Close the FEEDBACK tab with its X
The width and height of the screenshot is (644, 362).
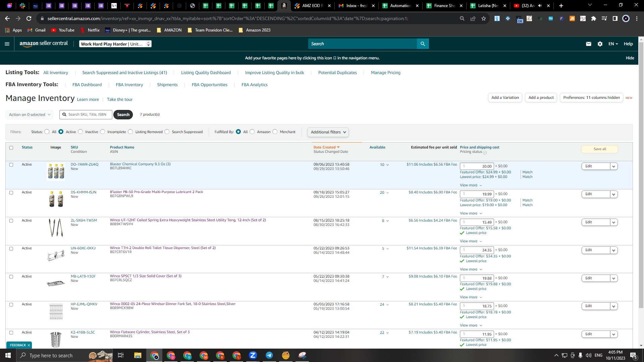pyautogui.click(x=29, y=345)
